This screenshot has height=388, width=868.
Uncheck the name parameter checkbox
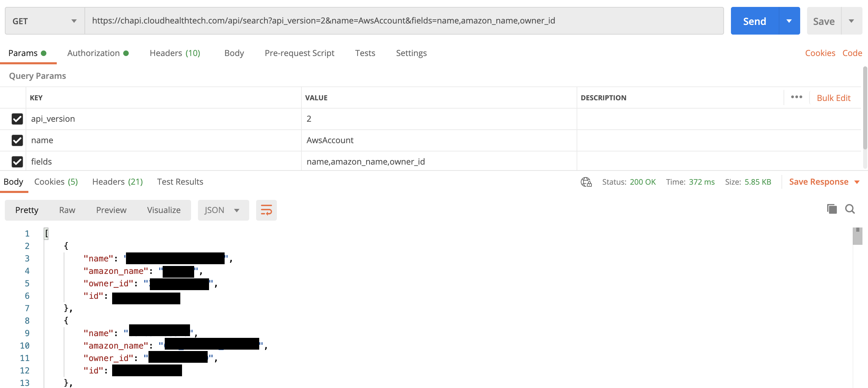click(17, 140)
